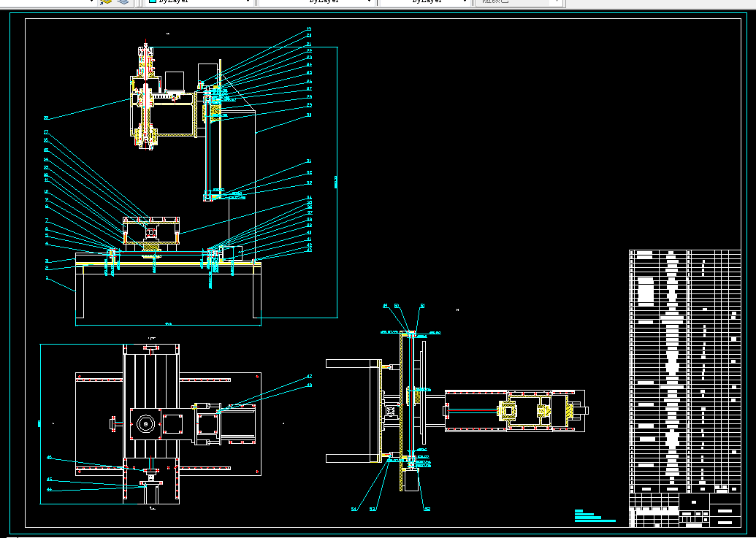This screenshot has height=538, width=756.
Task: Select balloon label 17 on left side
Action: pos(46,132)
